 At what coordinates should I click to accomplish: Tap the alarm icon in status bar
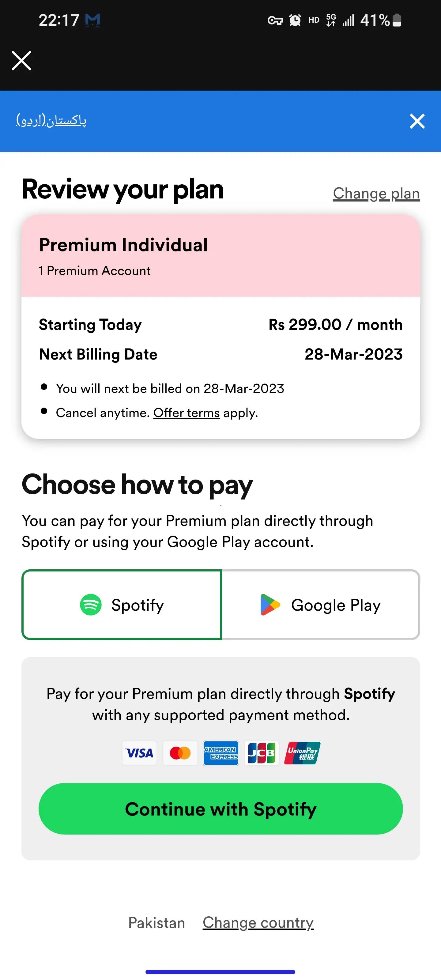point(295,20)
